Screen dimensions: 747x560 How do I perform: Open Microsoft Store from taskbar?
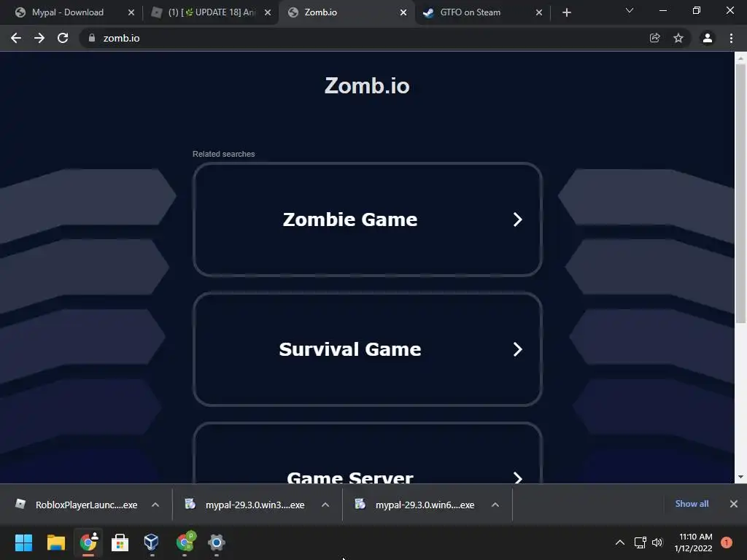[120, 542]
